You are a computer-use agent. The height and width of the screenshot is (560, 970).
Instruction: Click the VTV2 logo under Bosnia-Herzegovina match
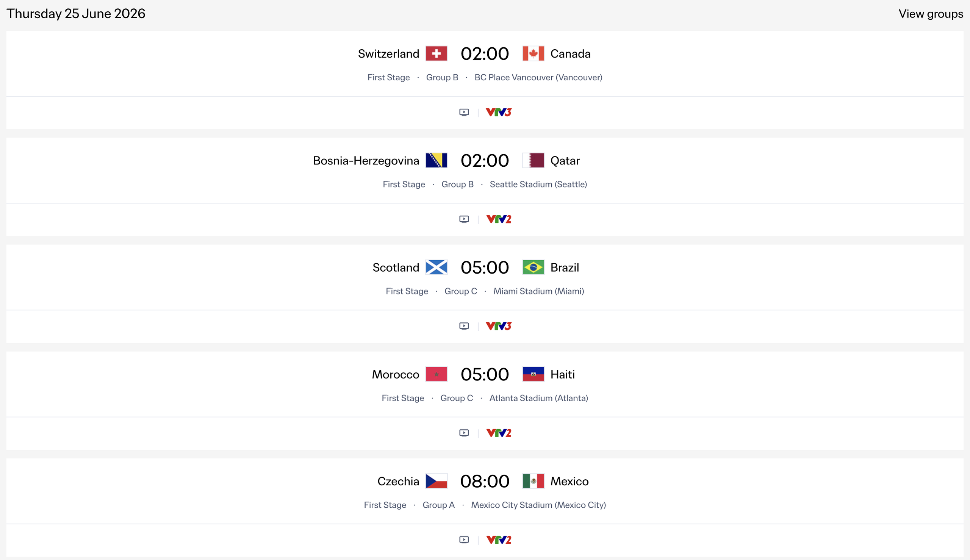(499, 219)
